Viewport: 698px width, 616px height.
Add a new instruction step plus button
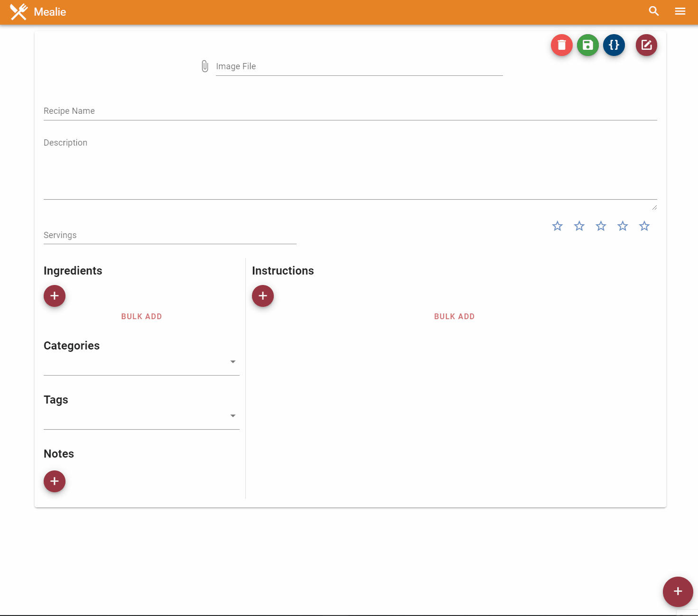[x=263, y=296]
